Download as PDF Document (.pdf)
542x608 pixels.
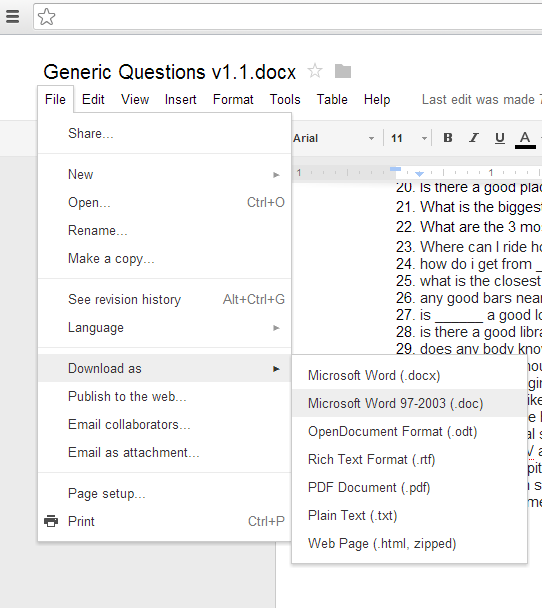point(409,487)
